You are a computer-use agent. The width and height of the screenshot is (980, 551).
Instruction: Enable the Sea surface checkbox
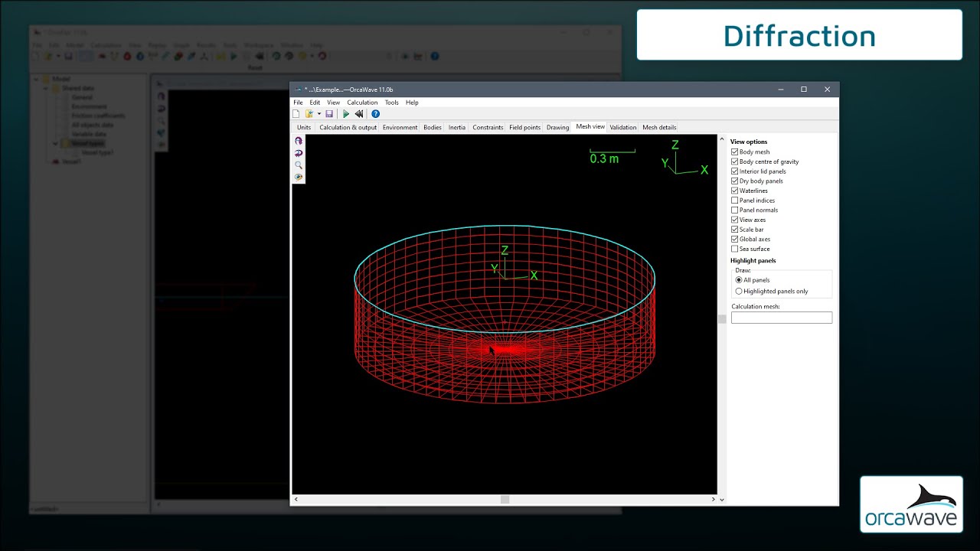pos(735,249)
